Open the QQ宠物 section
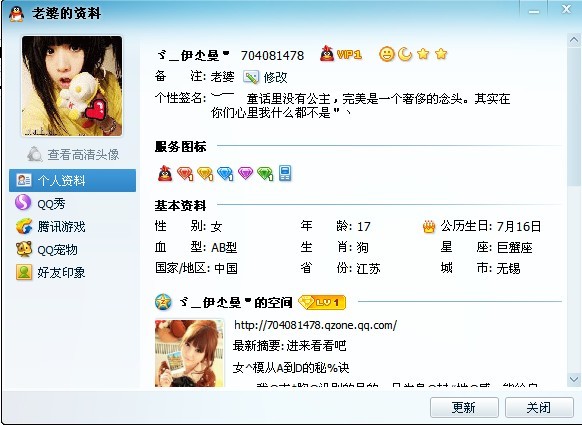The image size is (582, 425). (x=47, y=249)
